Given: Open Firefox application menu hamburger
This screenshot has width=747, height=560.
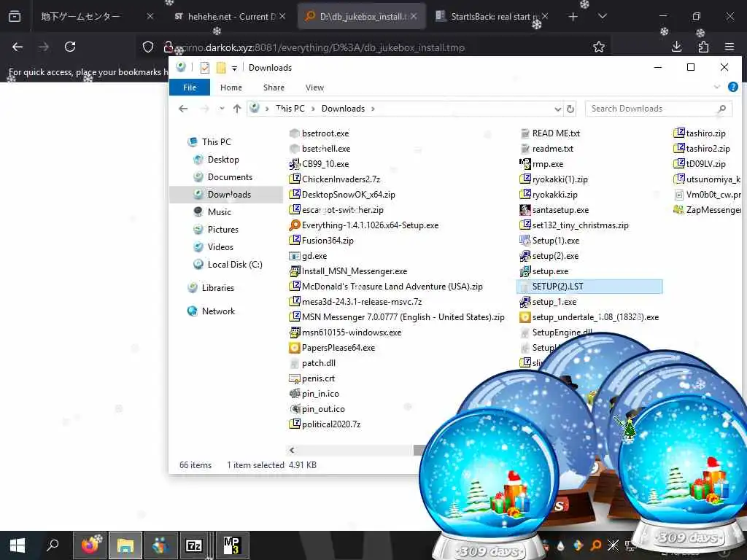Looking at the screenshot, I should [729, 47].
